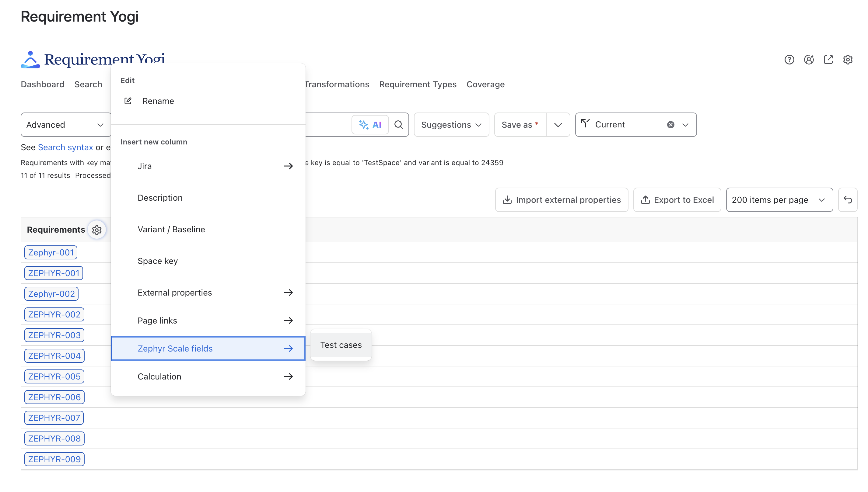This screenshot has width=868, height=492.
Task: Choose Variant / Baseline column option
Action: (x=208, y=230)
